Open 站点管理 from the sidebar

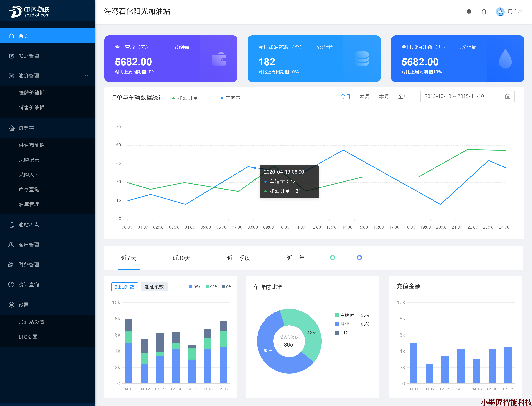coord(29,56)
